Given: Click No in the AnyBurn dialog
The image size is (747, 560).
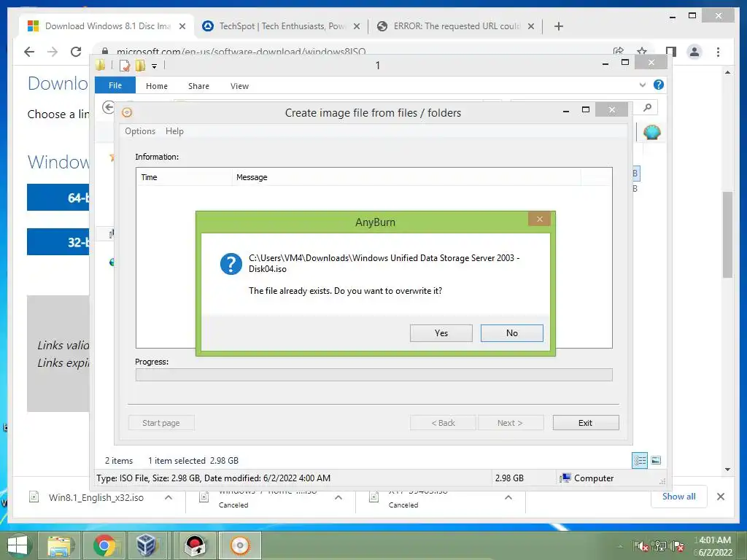Looking at the screenshot, I should pos(511,332).
